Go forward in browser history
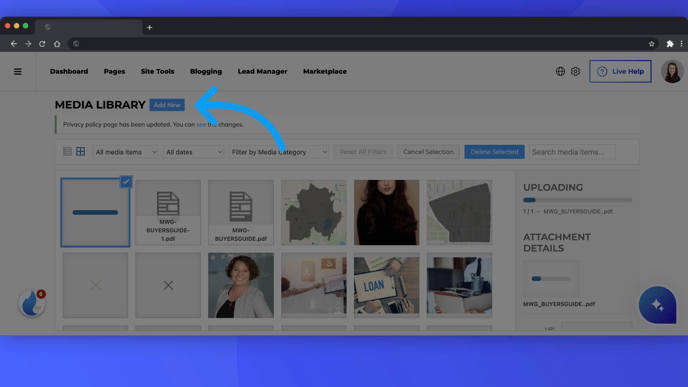This screenshot has height=387, width=688. tap(28, 44)
